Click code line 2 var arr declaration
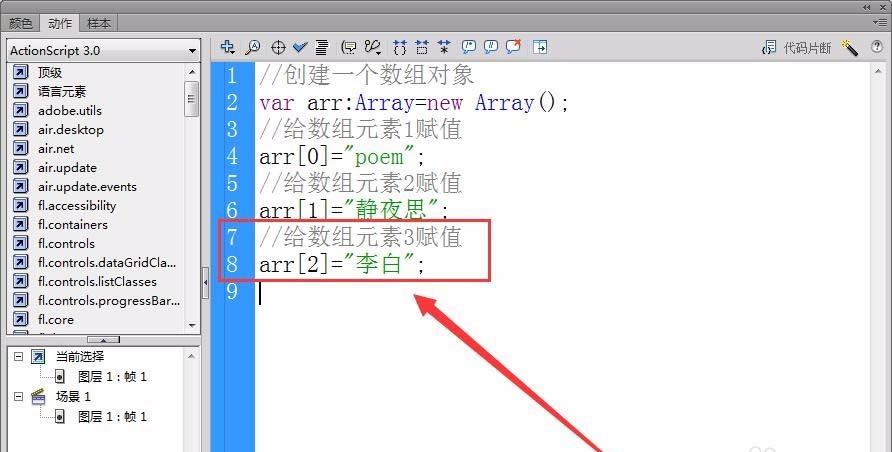892x452 pixels. pos(414,103)
